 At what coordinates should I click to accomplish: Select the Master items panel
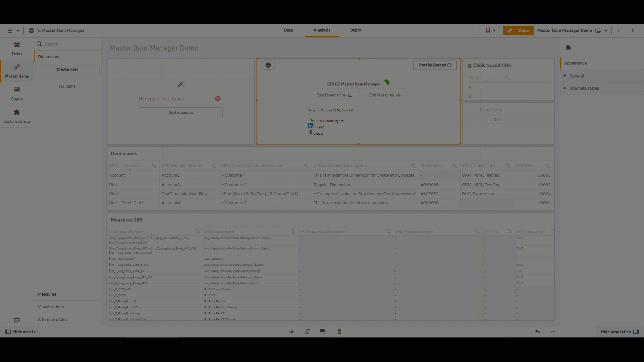[x=17, y=71]
